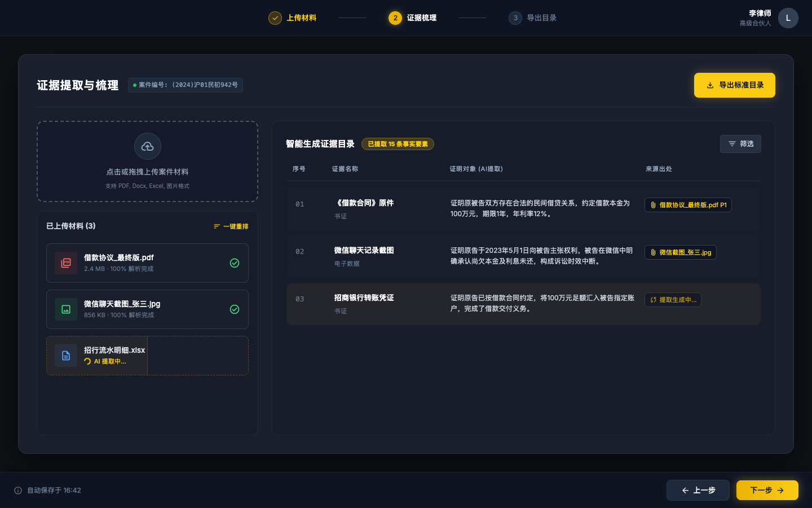Screen dimensions: 812x508
Task: Click 一键重排 to reorder materials
Action: pos(231,226)
